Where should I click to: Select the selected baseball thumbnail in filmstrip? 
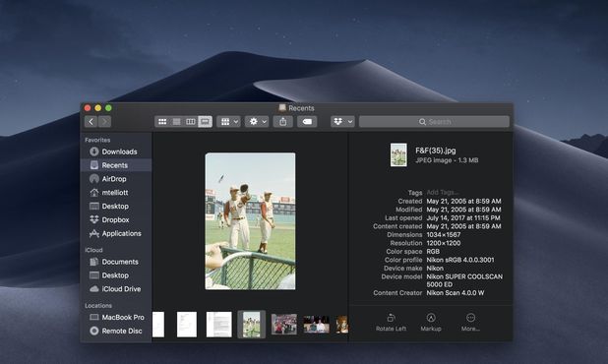[x=251, y=324]
